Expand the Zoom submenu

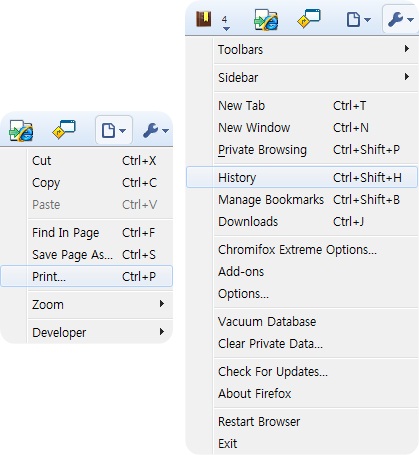tap(100, 305)
